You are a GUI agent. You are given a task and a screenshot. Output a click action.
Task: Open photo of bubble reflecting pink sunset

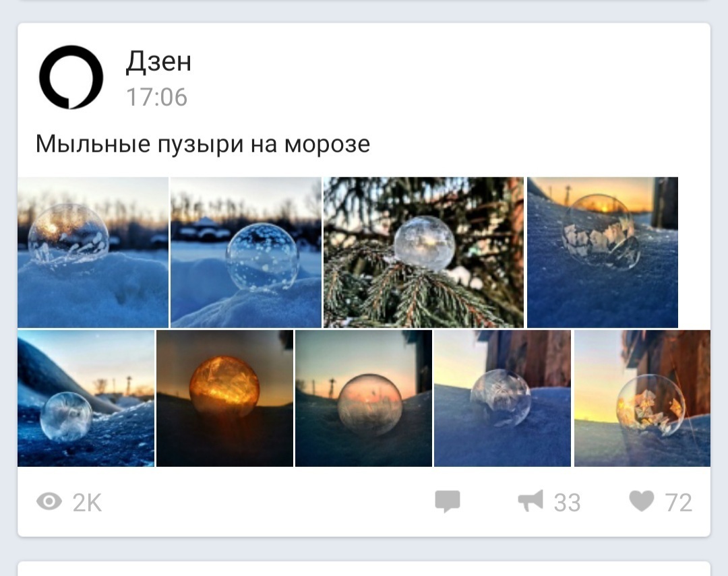(x=363, y=398)
